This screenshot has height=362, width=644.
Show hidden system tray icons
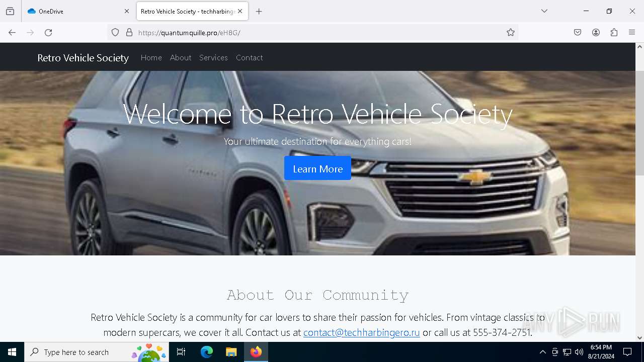542,352
